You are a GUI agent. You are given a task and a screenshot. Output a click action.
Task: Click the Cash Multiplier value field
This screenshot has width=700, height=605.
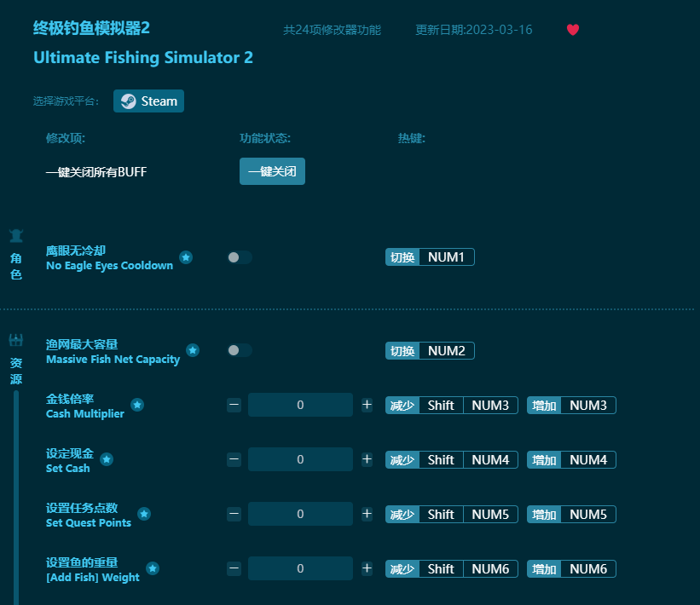click(300, 405)
